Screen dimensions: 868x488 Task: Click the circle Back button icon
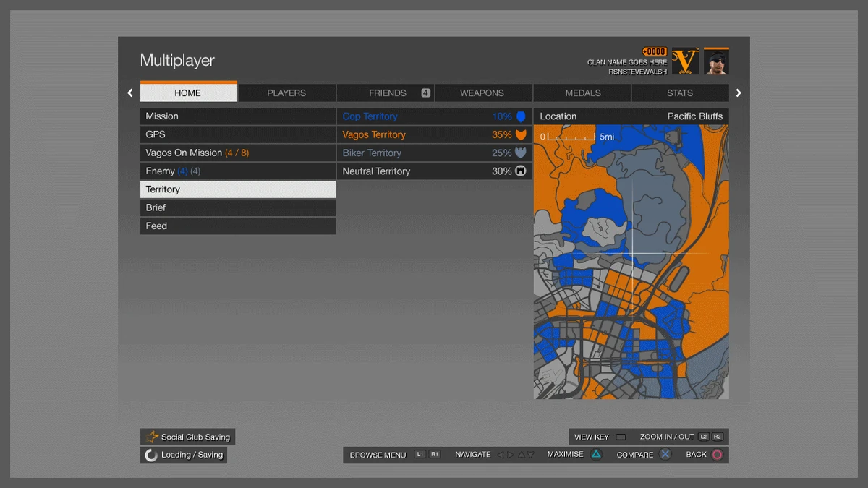pos(716,454)
